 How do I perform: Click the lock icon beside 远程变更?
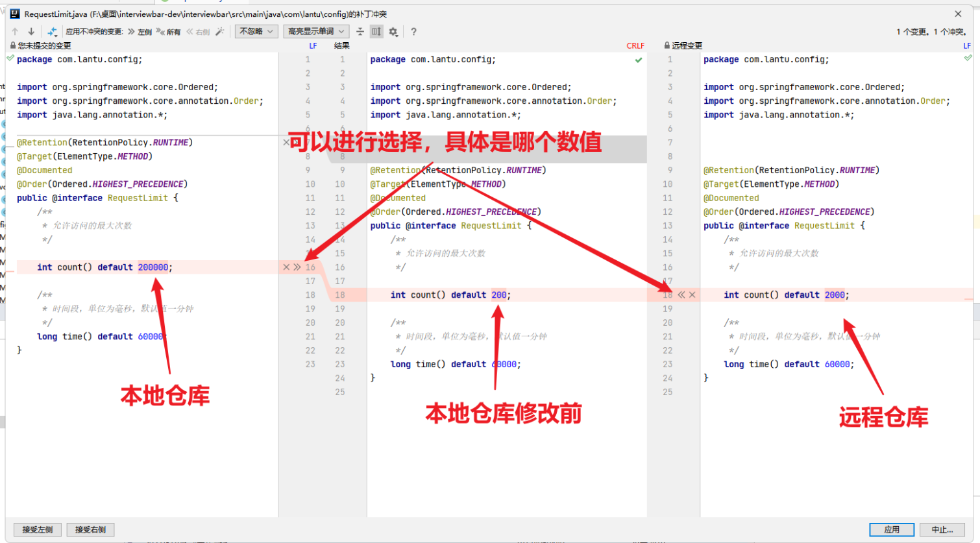coord(667,45)
